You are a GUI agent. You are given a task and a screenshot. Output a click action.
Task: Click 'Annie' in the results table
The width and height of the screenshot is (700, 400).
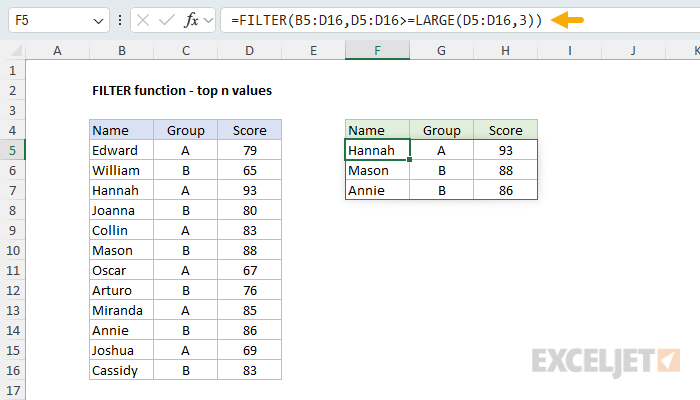(377, 190)
